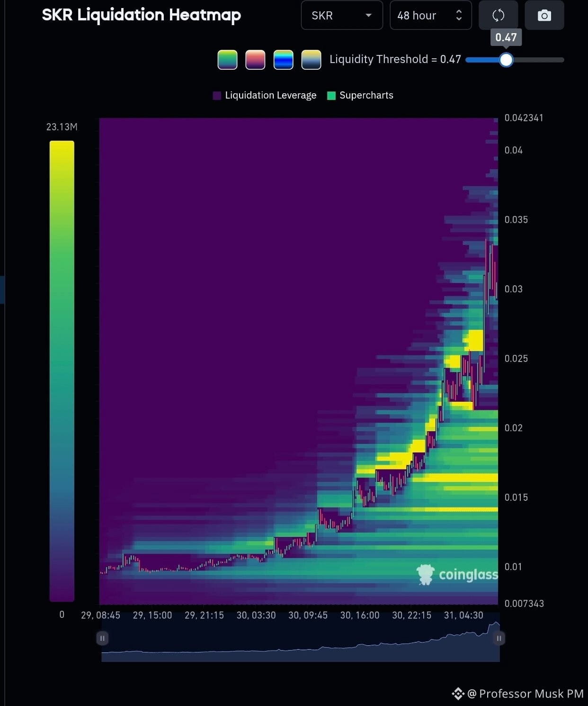588x706 pixels.
Task: Take a chart screenshot with camera icon
Action: pos(544,16)
